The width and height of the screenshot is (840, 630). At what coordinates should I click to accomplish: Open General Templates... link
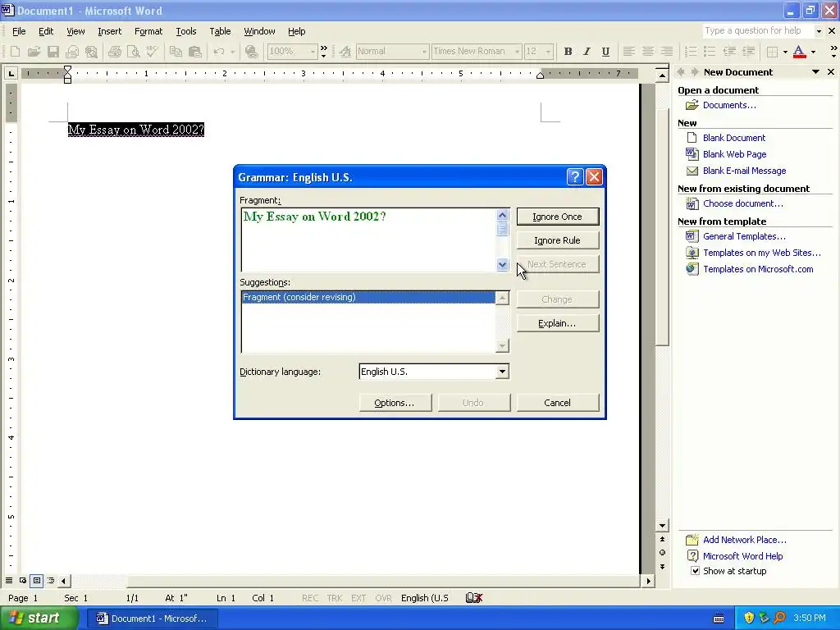coord(744,236)
